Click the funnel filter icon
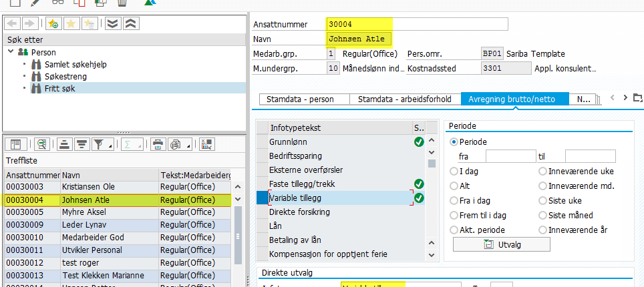 [x=98, y=144]
